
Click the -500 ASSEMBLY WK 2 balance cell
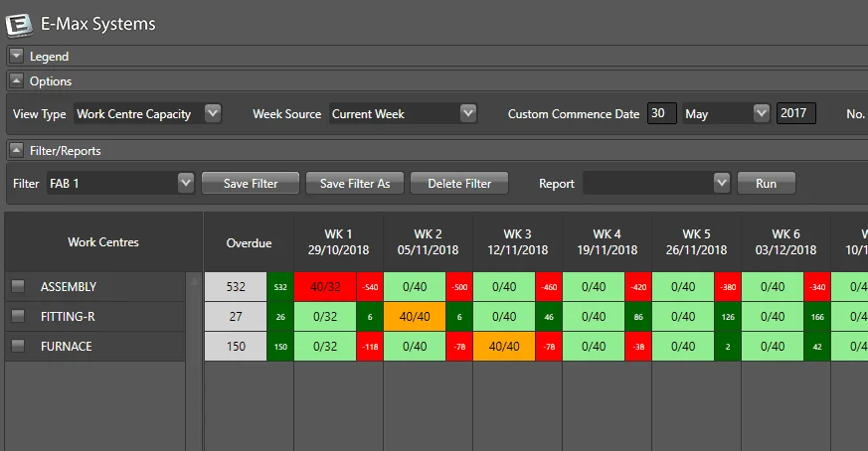click(x=459, y=287)
